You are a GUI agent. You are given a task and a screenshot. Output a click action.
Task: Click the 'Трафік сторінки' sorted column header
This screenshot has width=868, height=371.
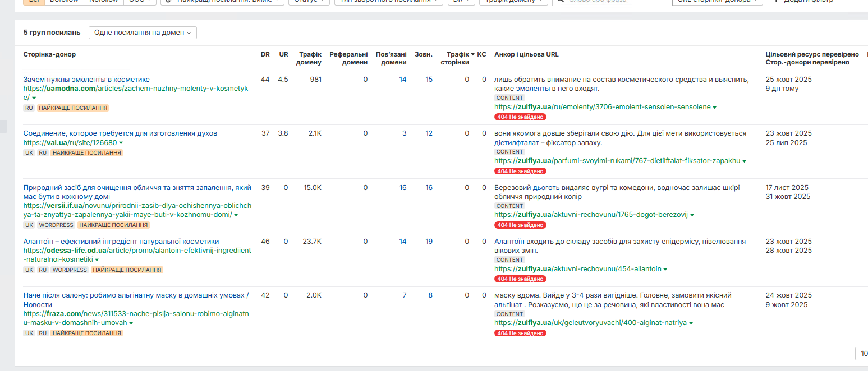tap(457, 58)
